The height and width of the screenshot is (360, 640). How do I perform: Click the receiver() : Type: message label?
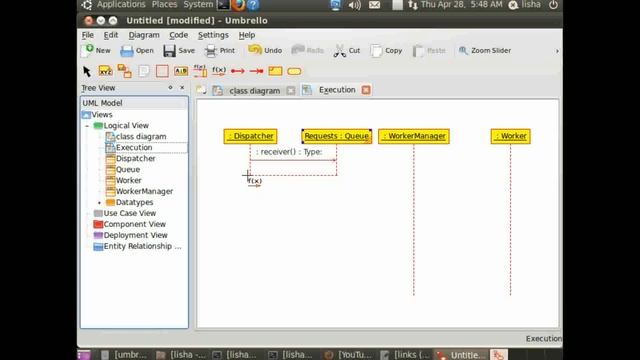pos(289,152)
